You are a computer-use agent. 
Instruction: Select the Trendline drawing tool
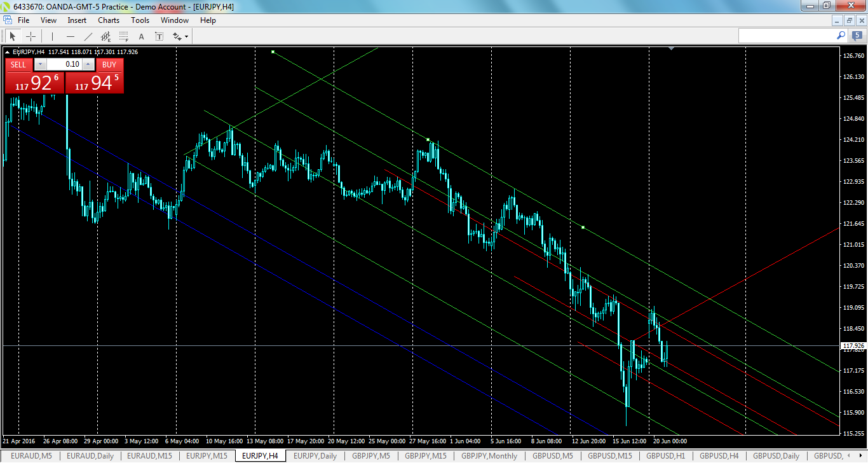(x=87, y=36)
